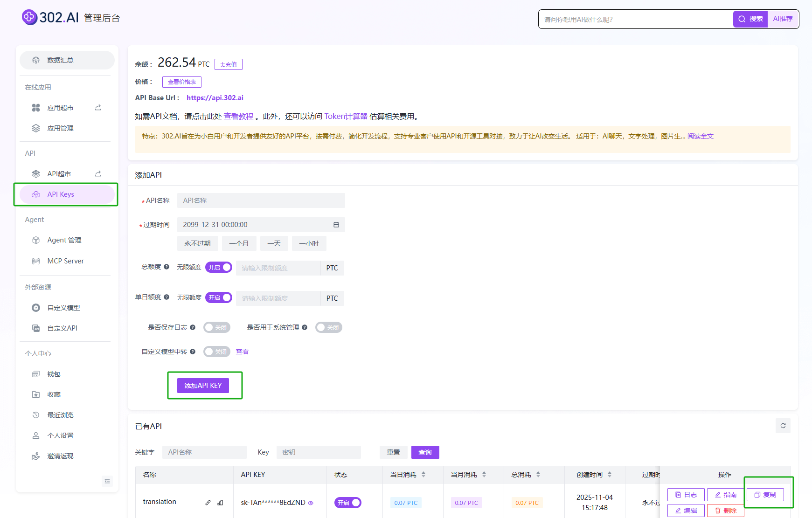Enable the 是否保存日志 toggle
The image size is (812, 518).
click(216, 327)
